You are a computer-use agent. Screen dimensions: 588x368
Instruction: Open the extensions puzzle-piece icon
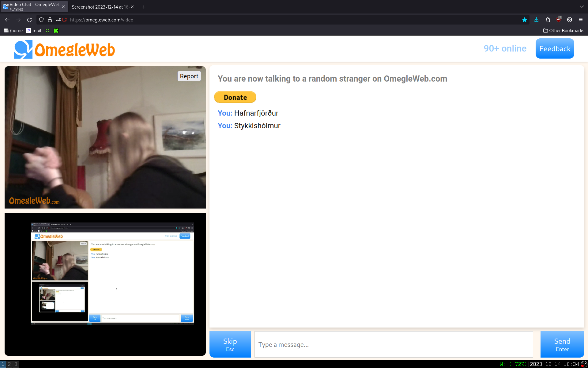[x=548, y=20]
